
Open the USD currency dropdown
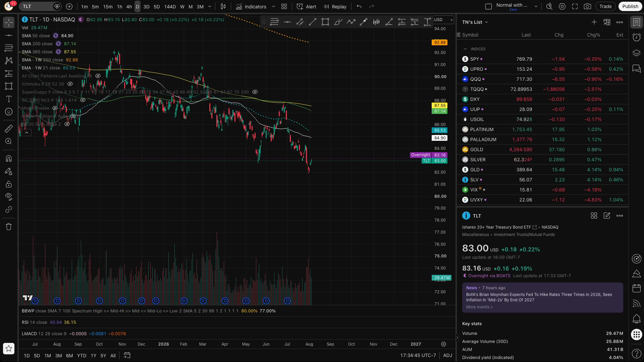(443, 20)
